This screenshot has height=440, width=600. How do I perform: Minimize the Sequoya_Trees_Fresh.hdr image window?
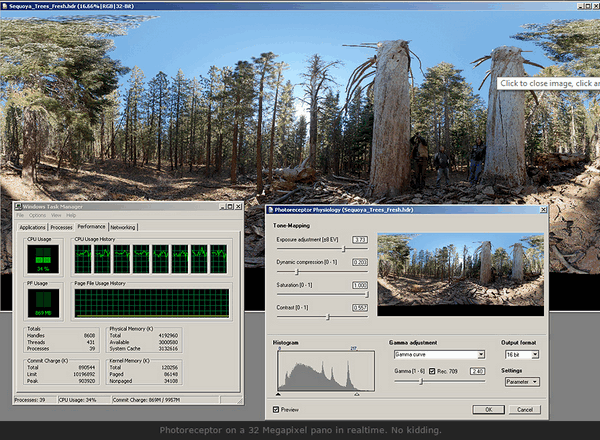(x=580, y=6)
